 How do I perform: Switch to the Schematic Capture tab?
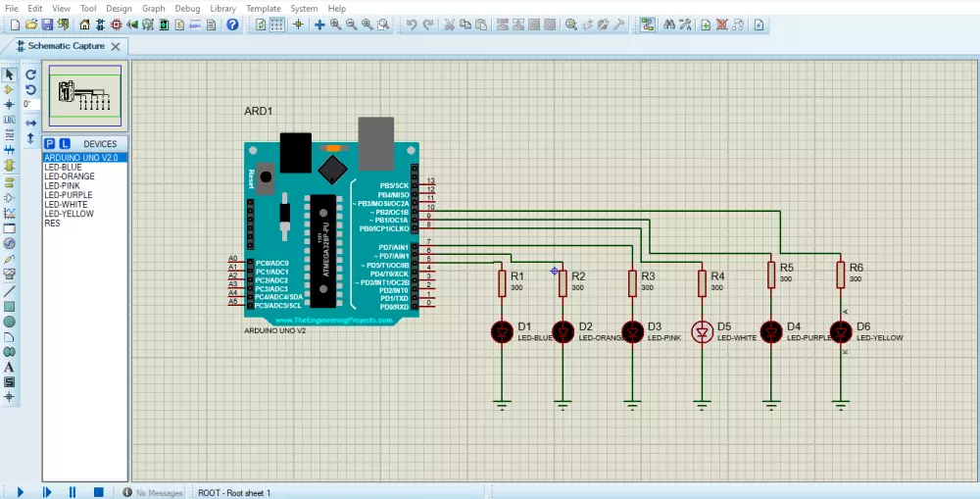pos(65,46)
